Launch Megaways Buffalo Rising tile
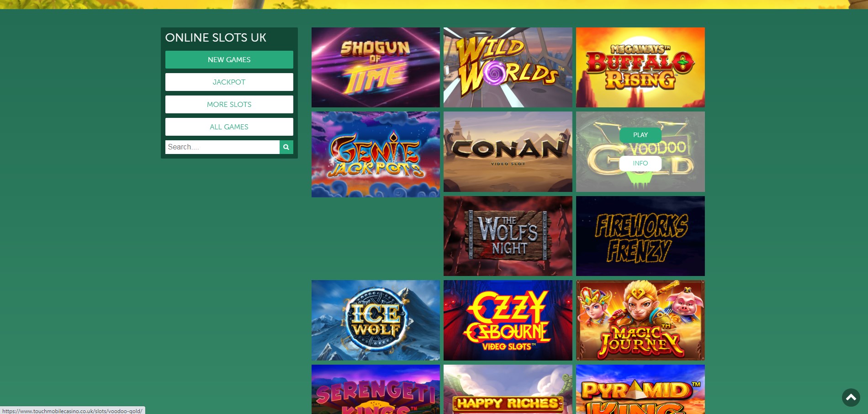Image resolution: width=868 pixels, height=414 pixels. 640,67
